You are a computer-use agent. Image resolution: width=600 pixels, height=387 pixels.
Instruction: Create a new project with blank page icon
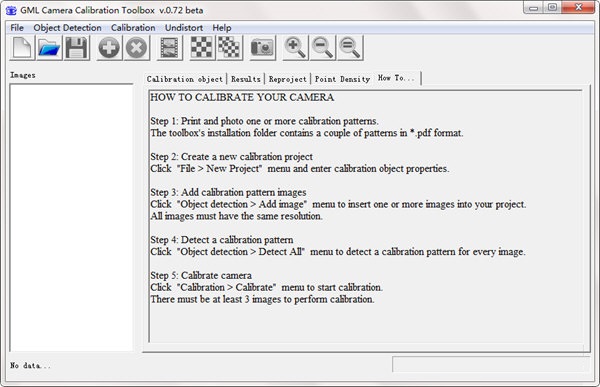(22, 48)
